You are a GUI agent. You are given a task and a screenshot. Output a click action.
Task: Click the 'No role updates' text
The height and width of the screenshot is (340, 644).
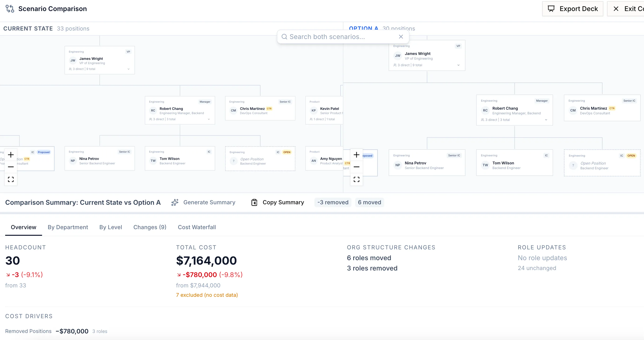pyautogui.click(x=542, y=258)
